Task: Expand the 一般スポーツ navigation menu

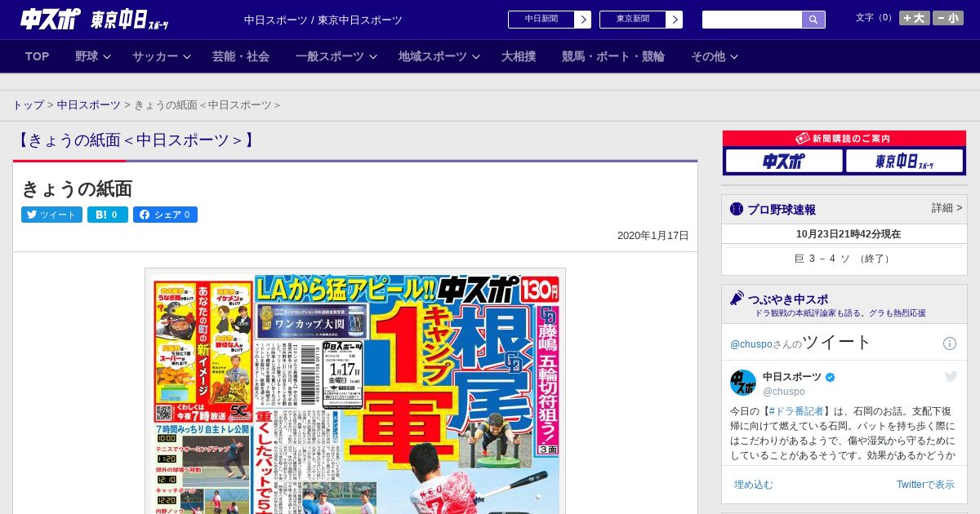Action: (x=336, y=56)
